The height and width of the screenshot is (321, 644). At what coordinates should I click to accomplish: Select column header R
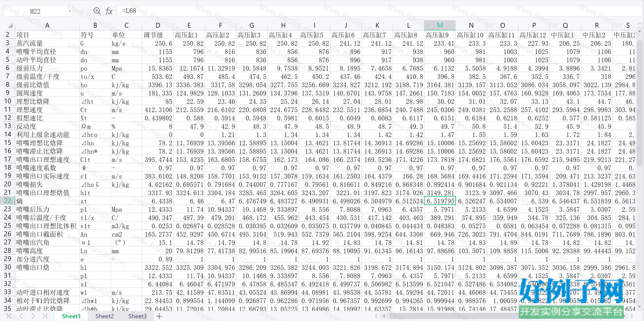point(597,25)
